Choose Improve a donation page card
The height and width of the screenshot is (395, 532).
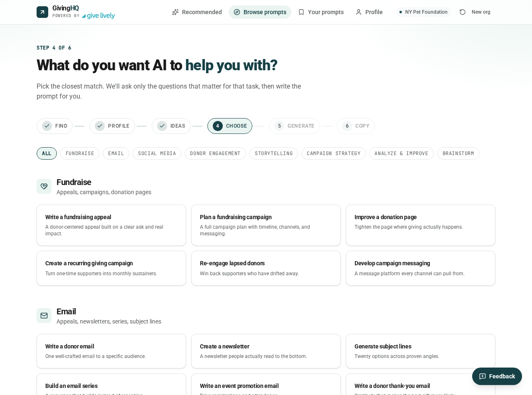tap(421, 225)
